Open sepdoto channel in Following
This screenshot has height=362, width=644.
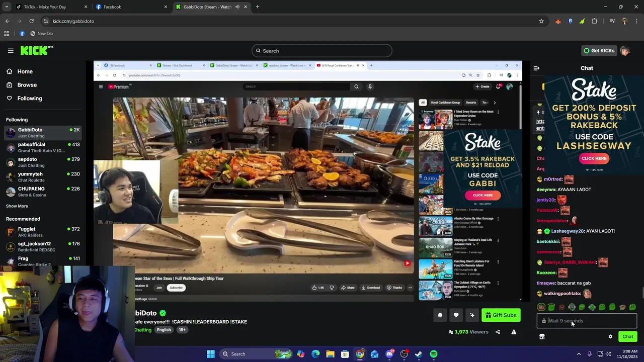43,162
